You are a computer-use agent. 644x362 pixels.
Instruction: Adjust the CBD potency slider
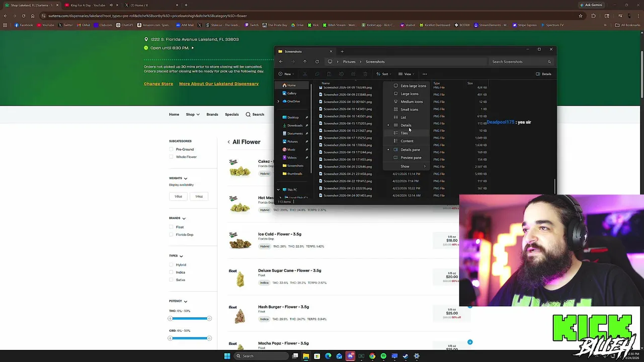(x=190, y=338)
